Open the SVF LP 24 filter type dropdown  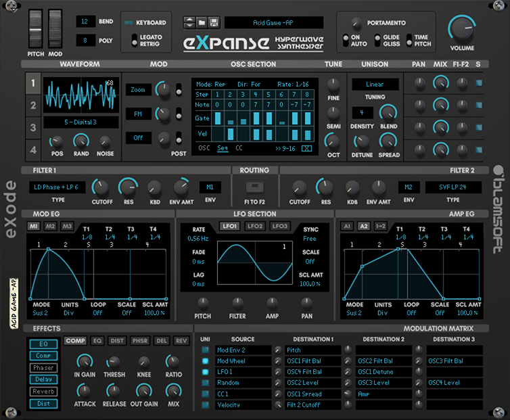(x=453, y=187)
